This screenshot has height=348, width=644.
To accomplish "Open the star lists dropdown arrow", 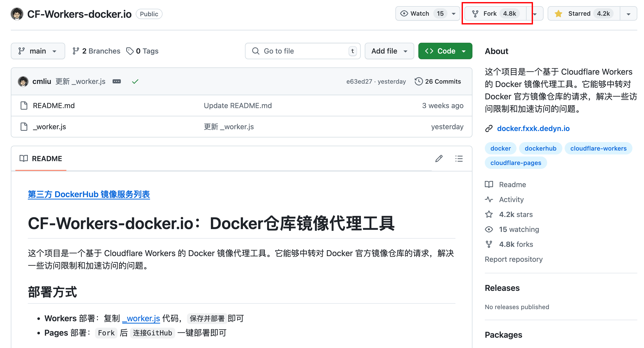I will click(629, 14).
